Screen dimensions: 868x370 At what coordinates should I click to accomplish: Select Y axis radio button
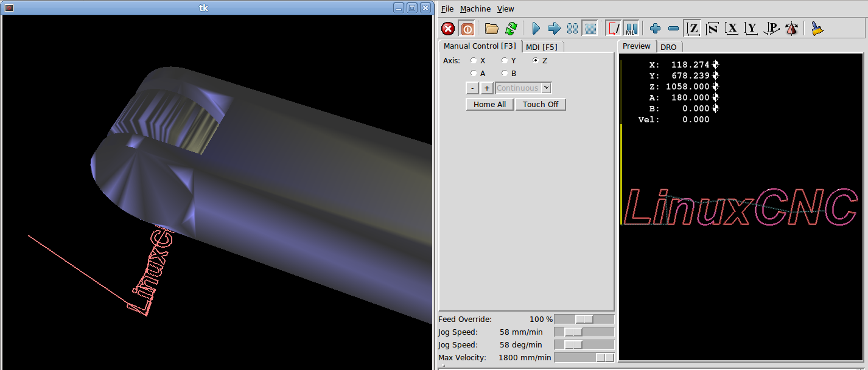click(505, 61)
